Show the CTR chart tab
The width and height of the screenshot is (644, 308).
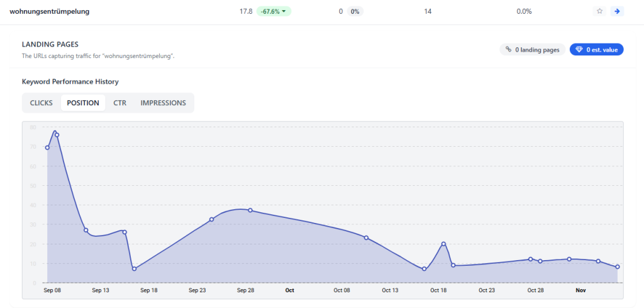(x=119, y=103)
